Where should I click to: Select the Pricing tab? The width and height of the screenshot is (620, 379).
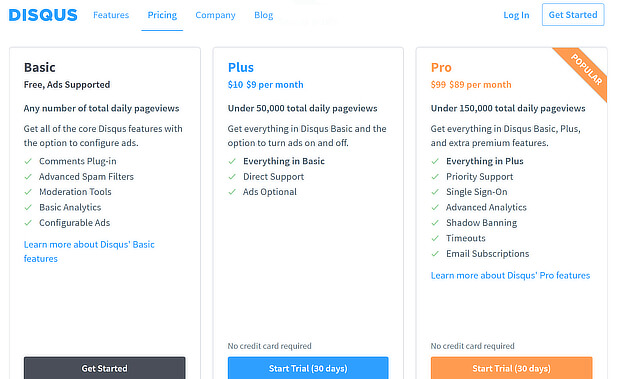[162, 15]
